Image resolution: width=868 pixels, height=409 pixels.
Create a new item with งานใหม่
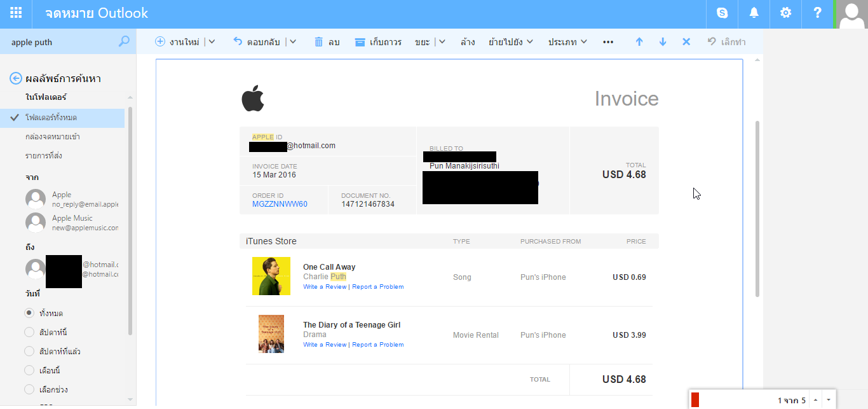click(177, 42)
